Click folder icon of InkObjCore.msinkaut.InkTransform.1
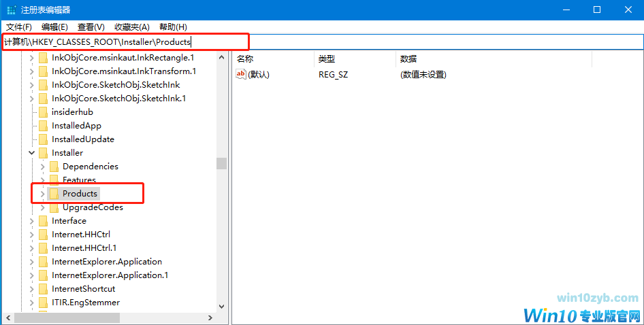Viewport: 644px width, 325px height. pos(43,71)
